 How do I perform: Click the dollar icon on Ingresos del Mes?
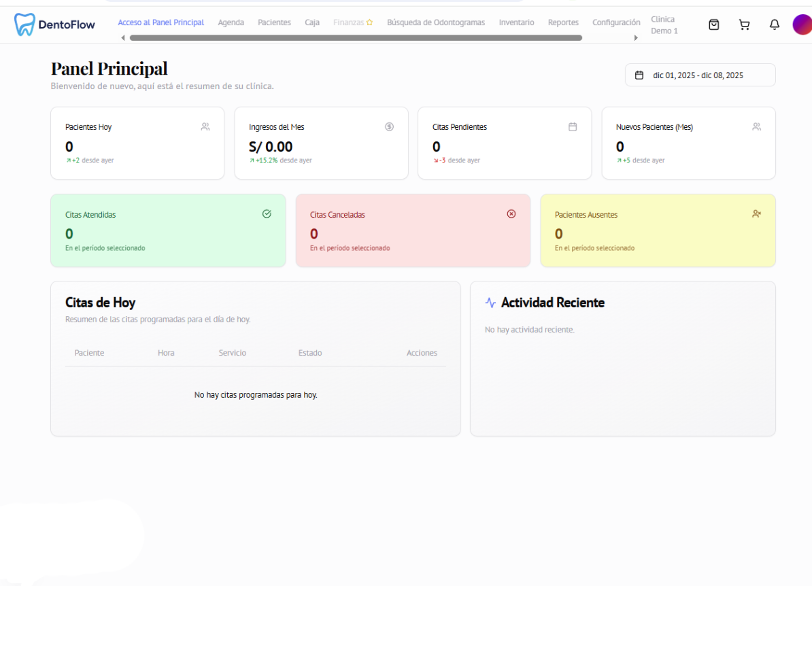[x=389, y=126]
